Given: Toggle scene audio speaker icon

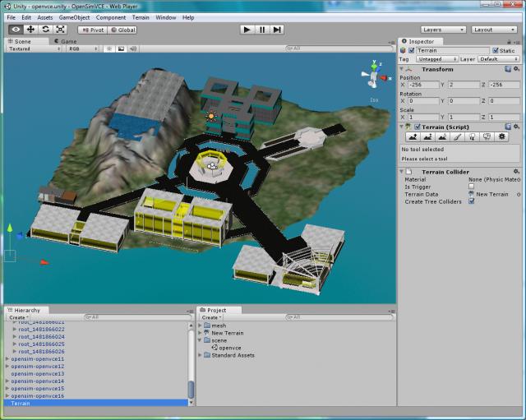Looking at the screenshot, I should pos(133,49).
